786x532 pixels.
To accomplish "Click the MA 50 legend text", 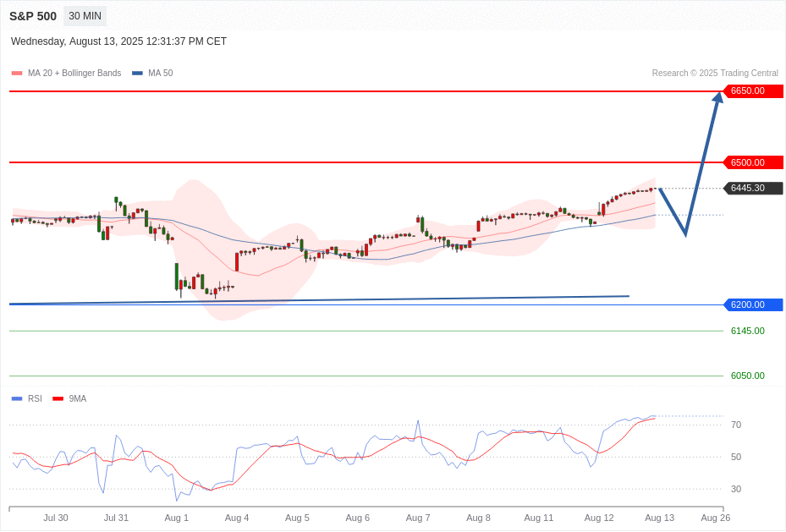I will tap(161, 73).
